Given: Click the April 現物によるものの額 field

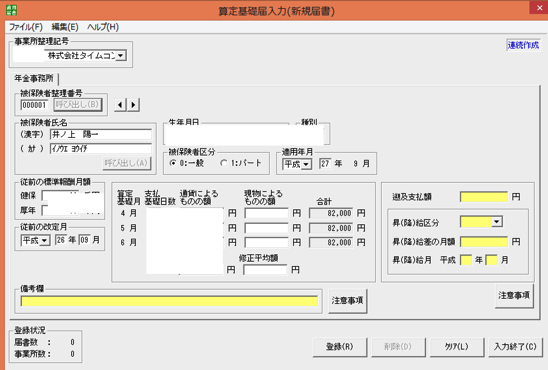Looking at the screenshot, I should [266, 213].
